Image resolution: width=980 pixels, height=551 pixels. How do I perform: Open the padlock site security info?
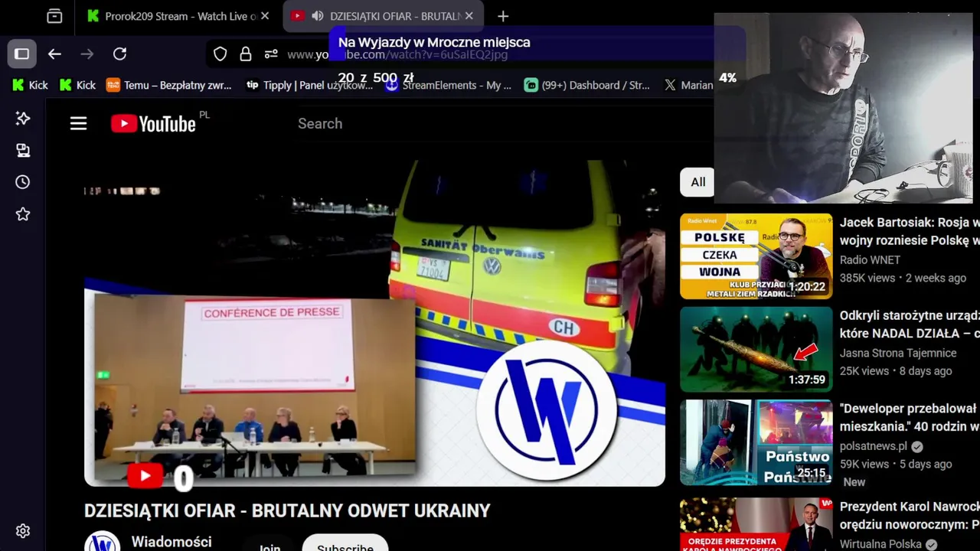point(246,54)
